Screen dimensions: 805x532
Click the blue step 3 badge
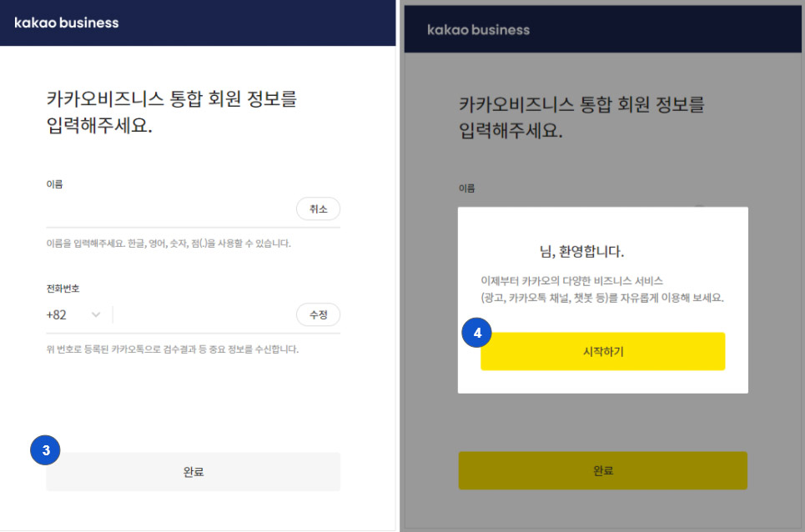[x=46, y=450]
